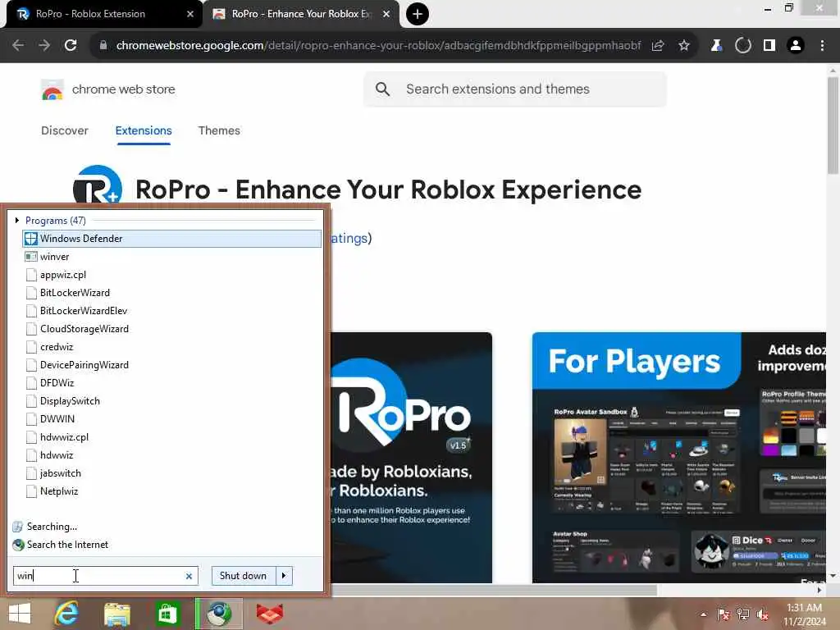Select CloudStorageWizard result
This screenshot has height=630, width=840.
pos(172,329)
